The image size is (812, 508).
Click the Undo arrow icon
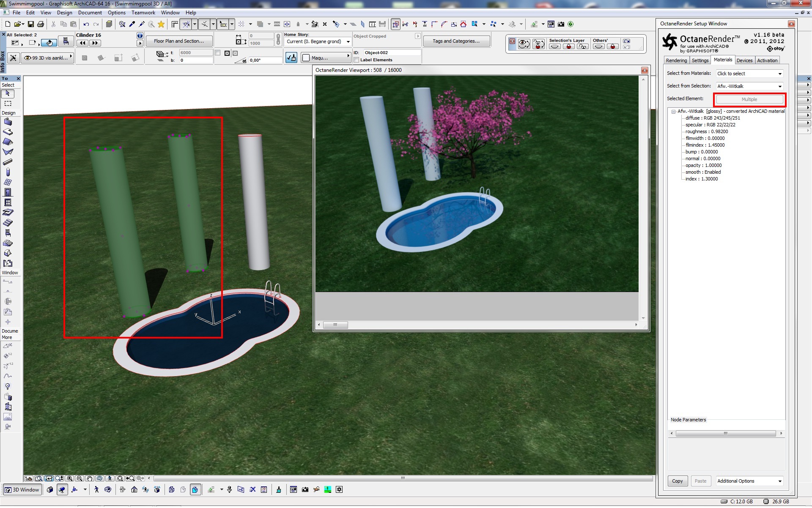pos(86,24)
